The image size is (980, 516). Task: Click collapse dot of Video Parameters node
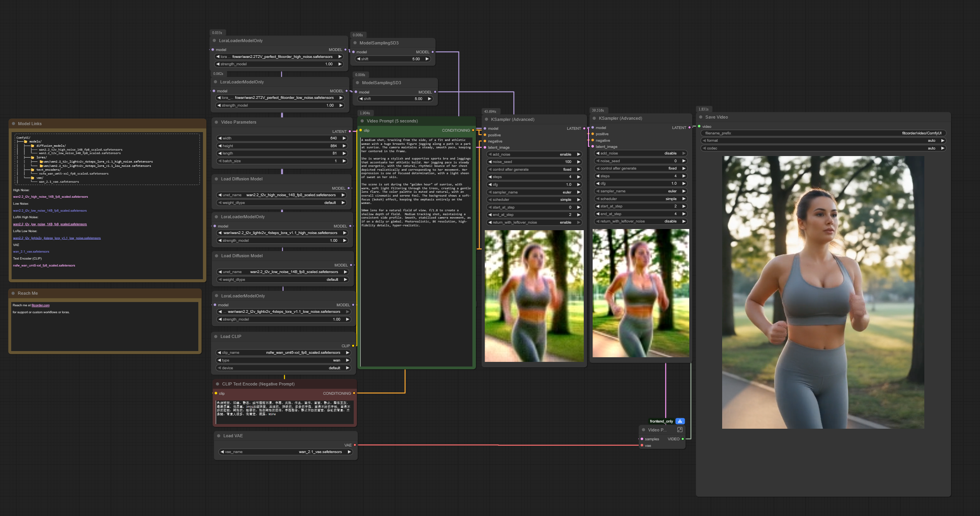tap(216, 122)
